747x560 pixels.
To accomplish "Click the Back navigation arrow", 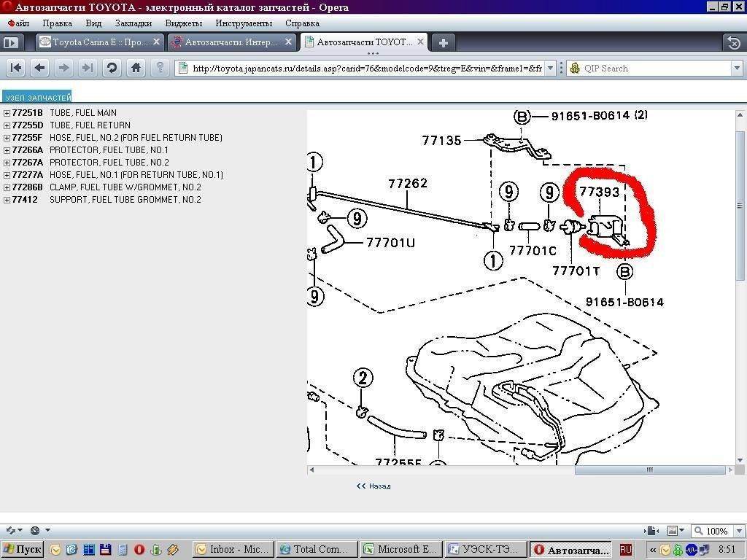I will [x=40, y=68].
